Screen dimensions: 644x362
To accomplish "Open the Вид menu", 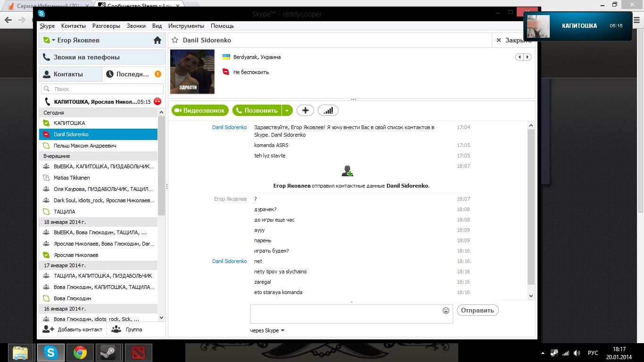I will coord(157,26).
